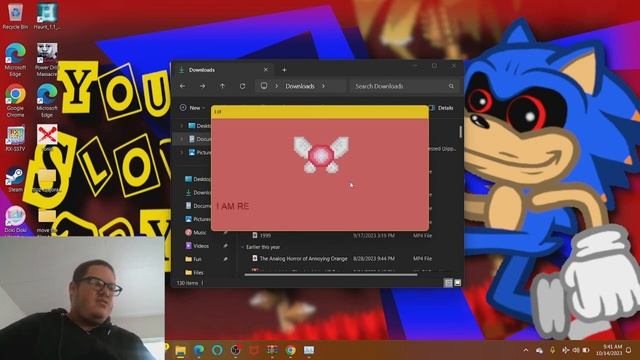The height and width of the screenshot is (360, 640).
Task: Select the file named 1999
Action: click(265, 236)
